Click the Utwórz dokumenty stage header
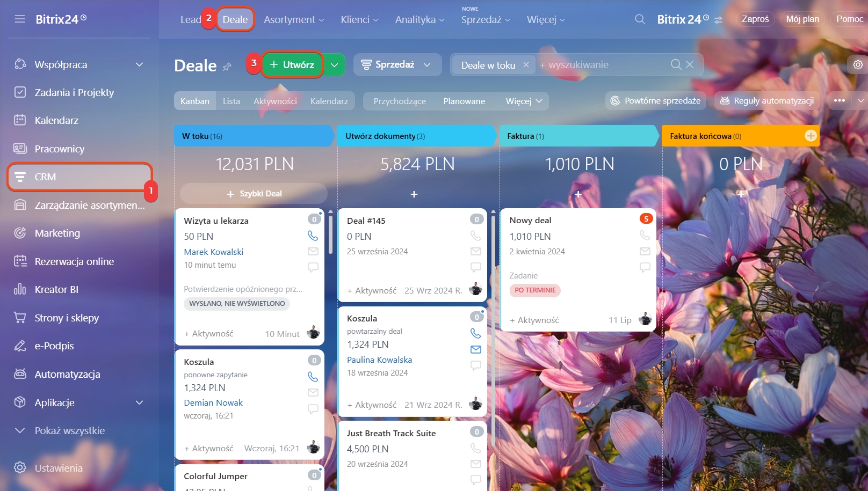 [x=416, y=136]
